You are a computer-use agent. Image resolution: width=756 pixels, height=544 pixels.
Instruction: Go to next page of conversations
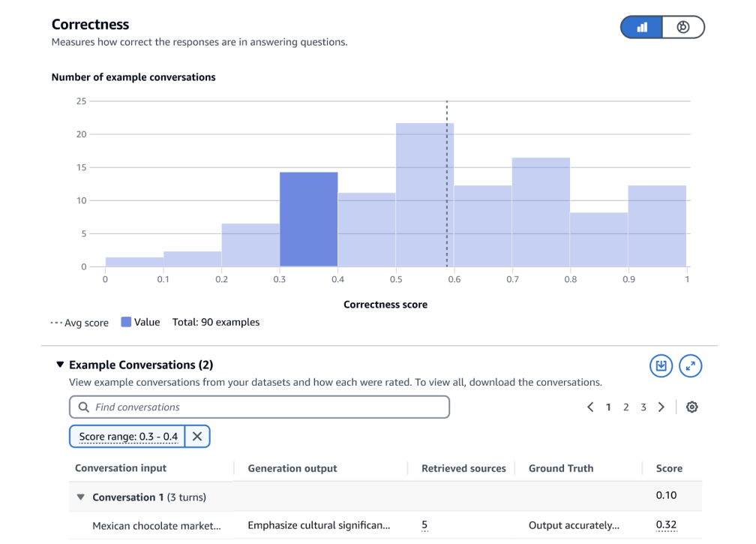[x=661, y=407]
